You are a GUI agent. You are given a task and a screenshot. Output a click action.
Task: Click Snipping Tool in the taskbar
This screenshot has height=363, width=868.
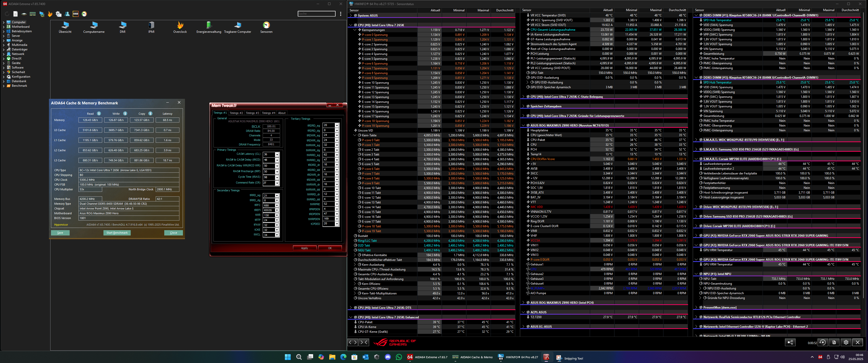[x=569, y=358]
